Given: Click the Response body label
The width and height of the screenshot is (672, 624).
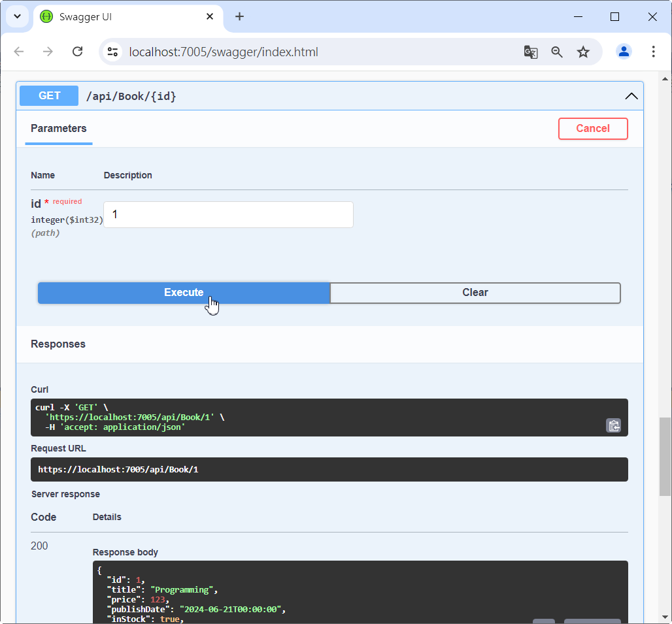Looking at the screenshot, I should pyautogui.click(x=125, y=553).
